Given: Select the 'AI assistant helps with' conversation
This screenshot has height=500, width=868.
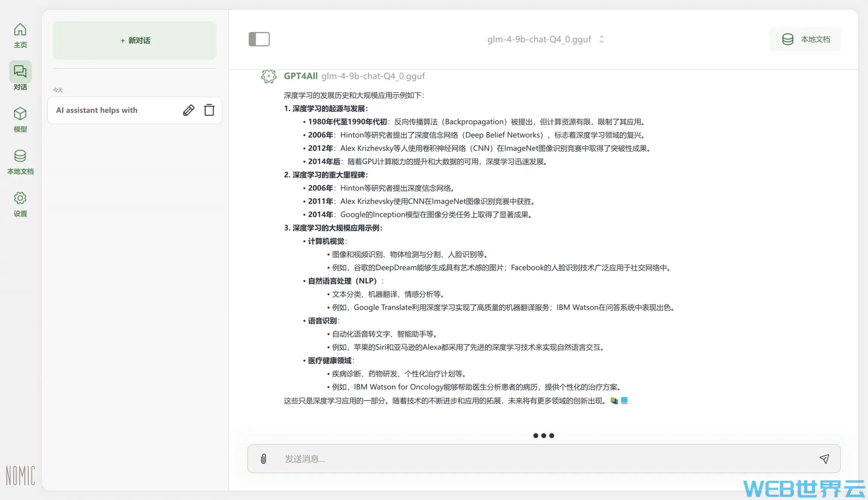Looking at the screenshot, I should click(x=134, y=110).
